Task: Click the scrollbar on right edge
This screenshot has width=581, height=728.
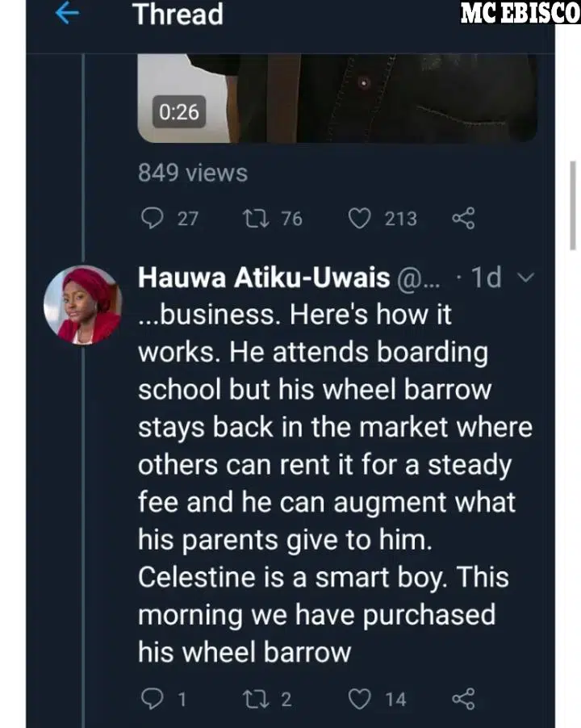Action: pyautogui.click(x=573, y=206)
